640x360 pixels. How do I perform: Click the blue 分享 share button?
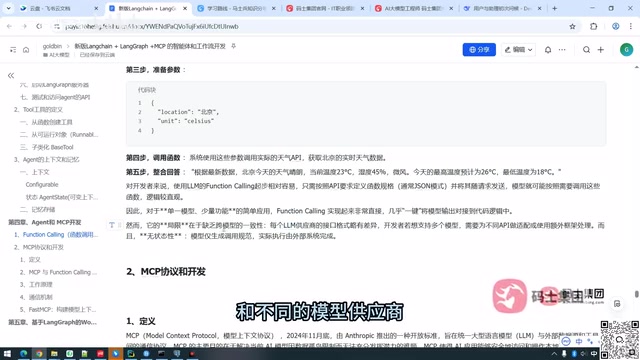[x=479, y=50]
